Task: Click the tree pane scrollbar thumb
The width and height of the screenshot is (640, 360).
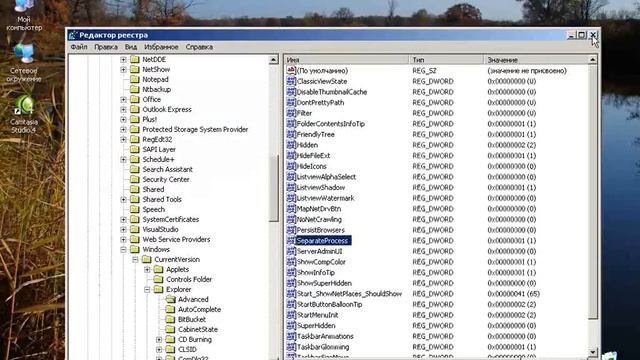Action: point(273,188)
